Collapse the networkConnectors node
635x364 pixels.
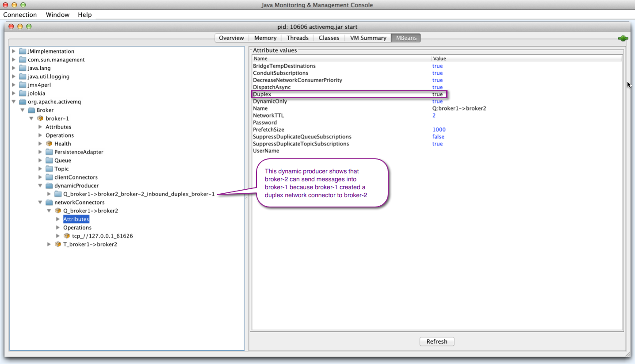point(40,203)
